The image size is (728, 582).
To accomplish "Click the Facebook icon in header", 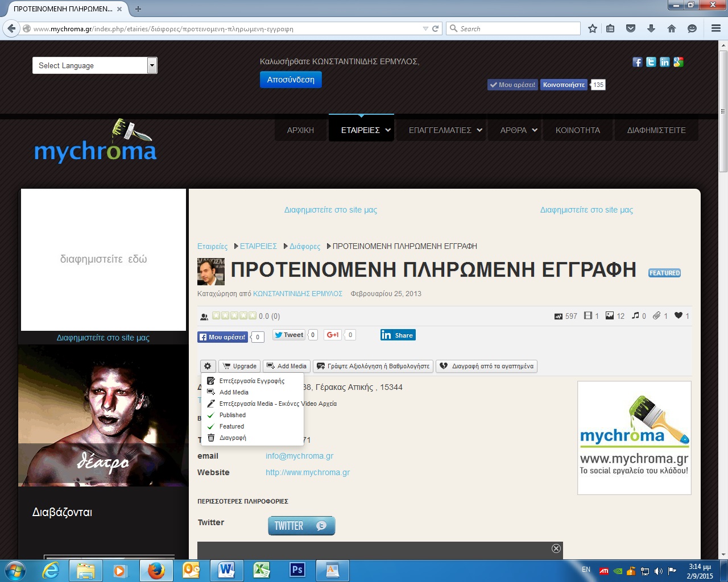I will tap(637, 62).
